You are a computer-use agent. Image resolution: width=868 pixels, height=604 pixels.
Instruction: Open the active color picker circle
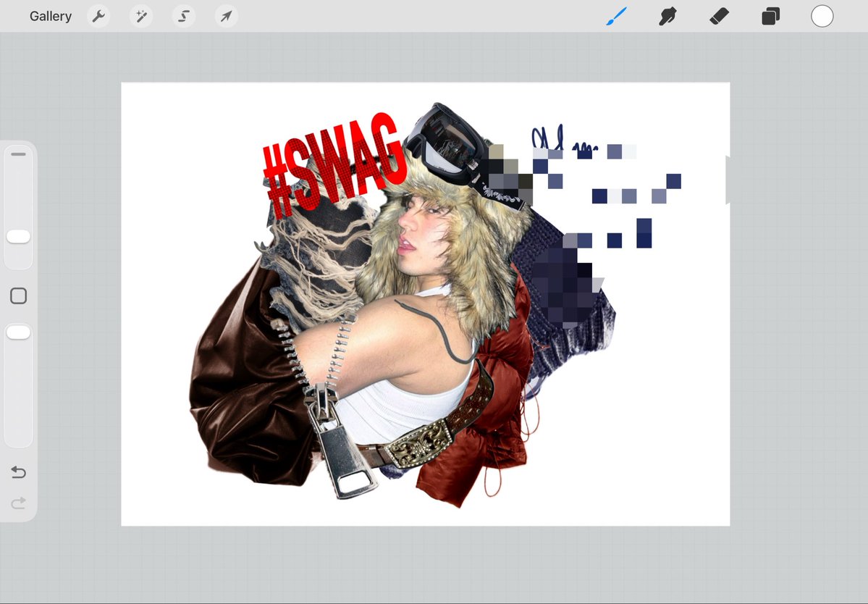pos(822,15)
